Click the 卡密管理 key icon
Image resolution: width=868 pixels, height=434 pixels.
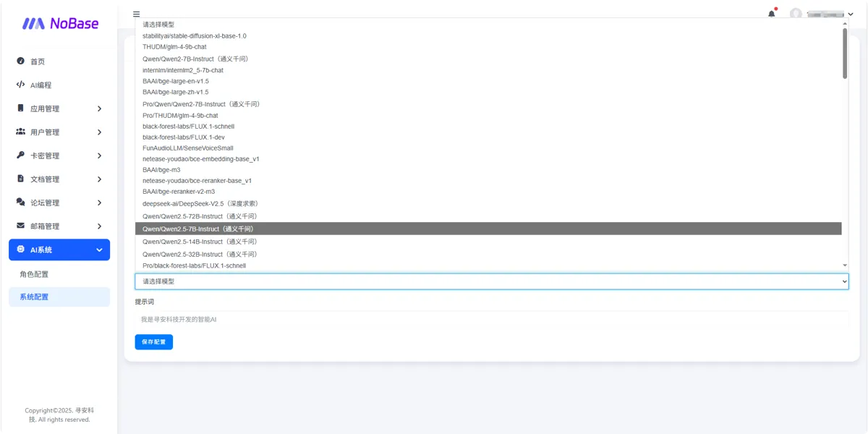20,155
